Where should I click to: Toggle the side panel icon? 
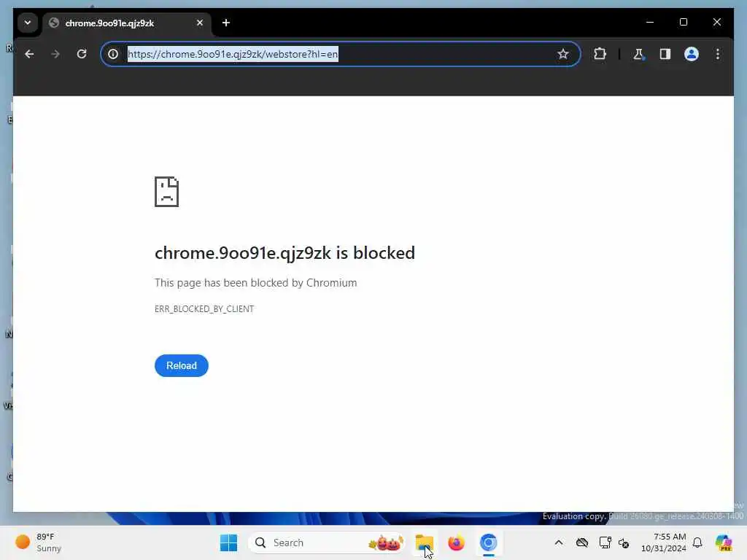click(x=665, y=54)
